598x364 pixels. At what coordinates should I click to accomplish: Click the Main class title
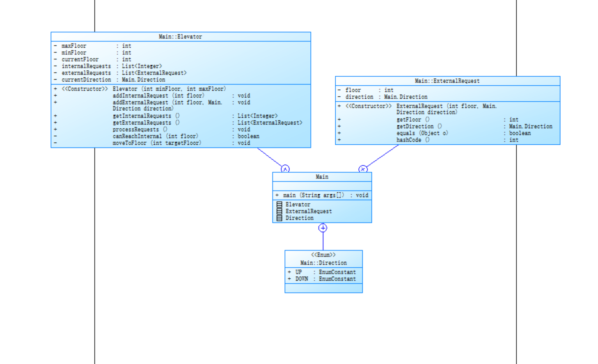pyautogui.click(x=322, y=177)
